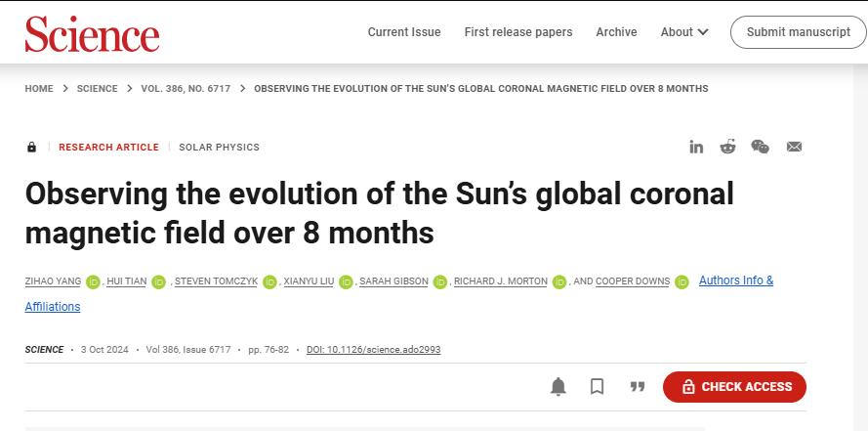The height and width of the screenshot is (431, 868).
Task: Open the Current Issue menu item
Action: (404, 32)
